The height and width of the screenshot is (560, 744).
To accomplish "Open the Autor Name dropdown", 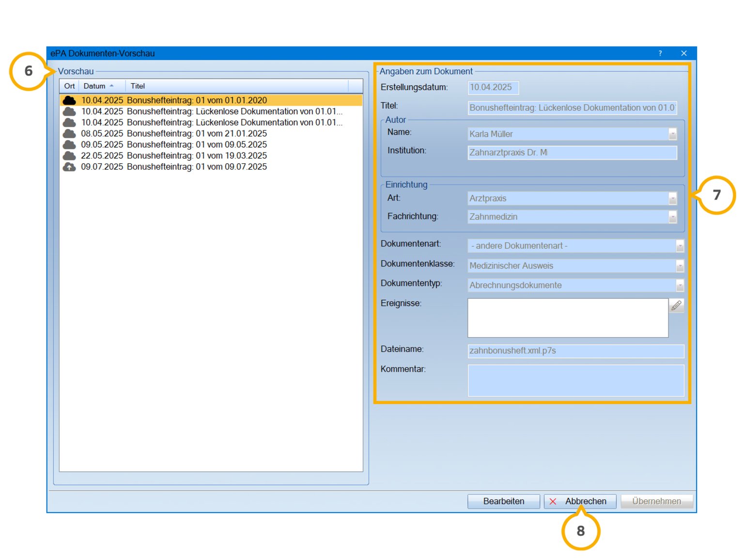I will pos(672,134).
